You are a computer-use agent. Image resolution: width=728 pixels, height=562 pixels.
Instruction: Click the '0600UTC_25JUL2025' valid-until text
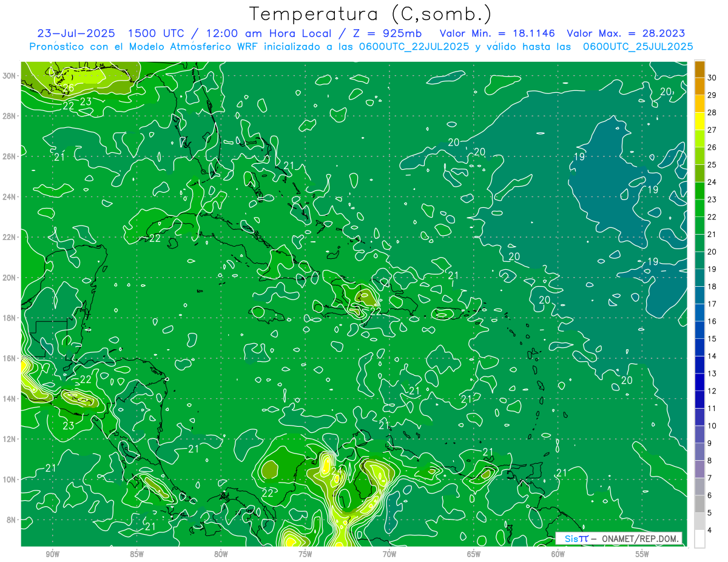(x=638, y=47)
